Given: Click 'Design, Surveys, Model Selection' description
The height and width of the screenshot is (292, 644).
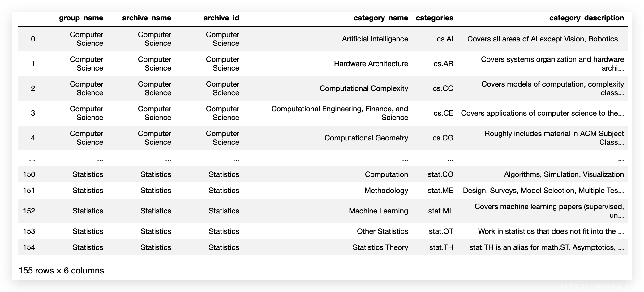Looking at the screenshot, I should click(x=543, y=191).
